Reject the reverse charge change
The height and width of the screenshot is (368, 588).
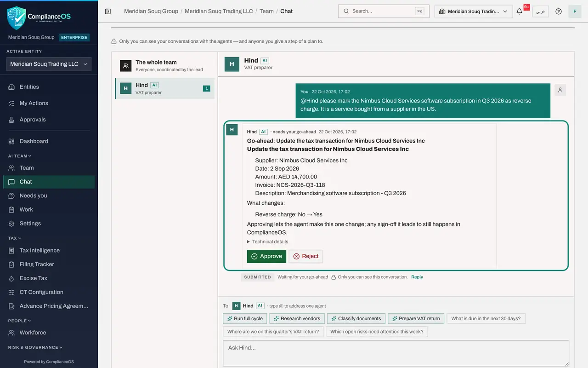(x=306, y=256)
